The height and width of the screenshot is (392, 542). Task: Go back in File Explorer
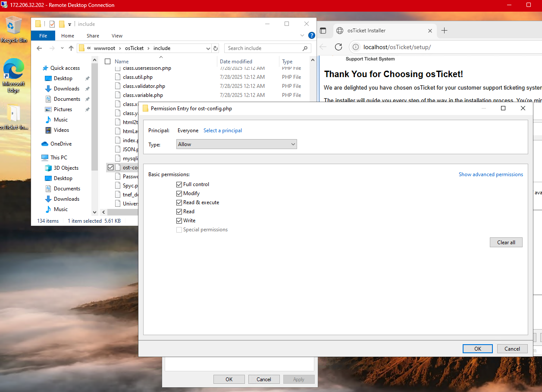39,48
